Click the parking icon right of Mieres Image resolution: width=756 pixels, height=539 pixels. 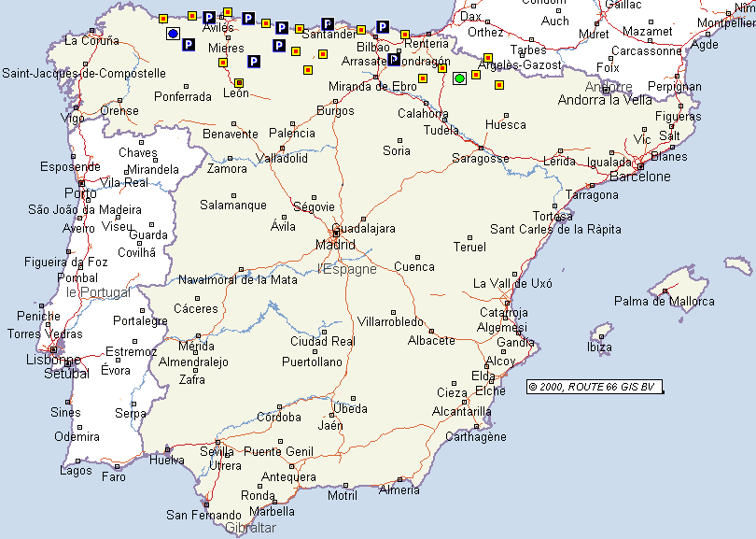(x=278, y=45)
